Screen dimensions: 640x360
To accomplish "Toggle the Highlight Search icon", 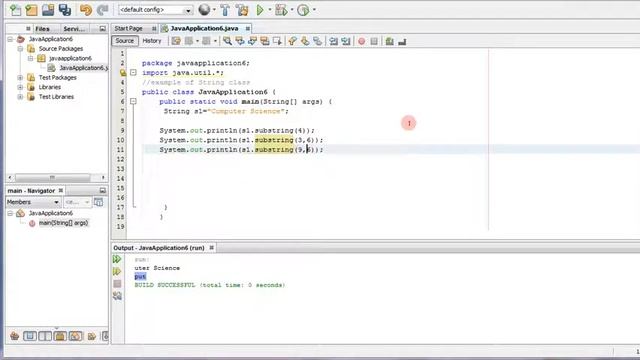I will [264, 41].
